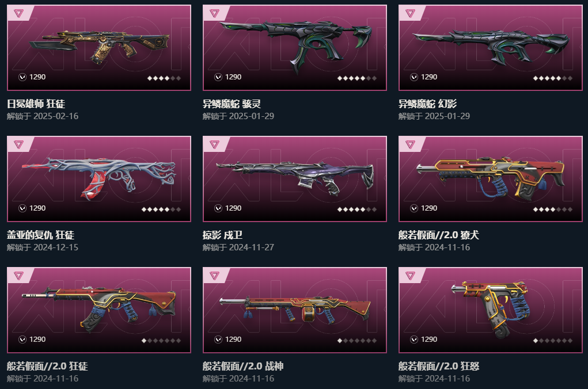Click the 1290 price on 盖亚的复仇 狂徒 card
The width and height of the screenshot is (588, 389).
(37, 208)
